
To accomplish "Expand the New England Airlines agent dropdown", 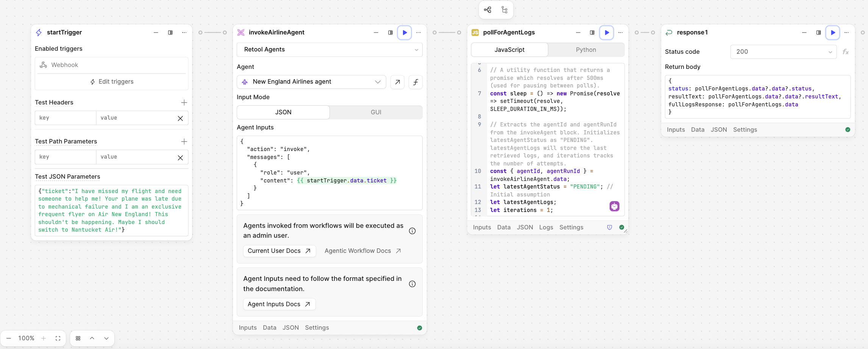I will (x=311, y=82).
